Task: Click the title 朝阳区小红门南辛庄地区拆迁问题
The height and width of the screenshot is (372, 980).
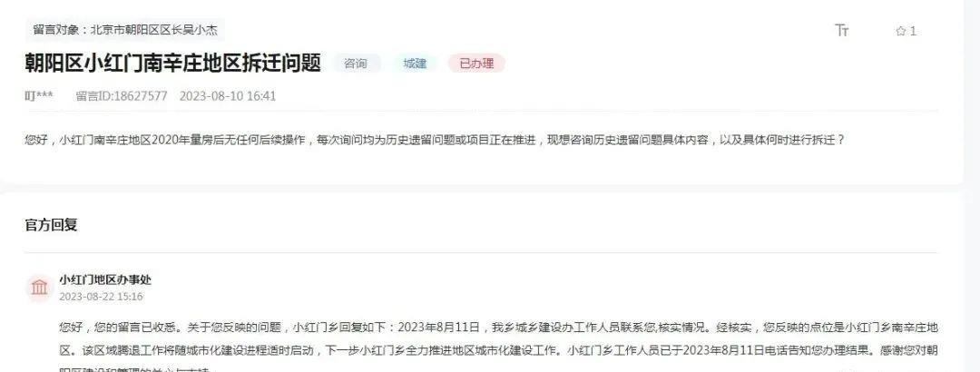Action: [173, 64]
